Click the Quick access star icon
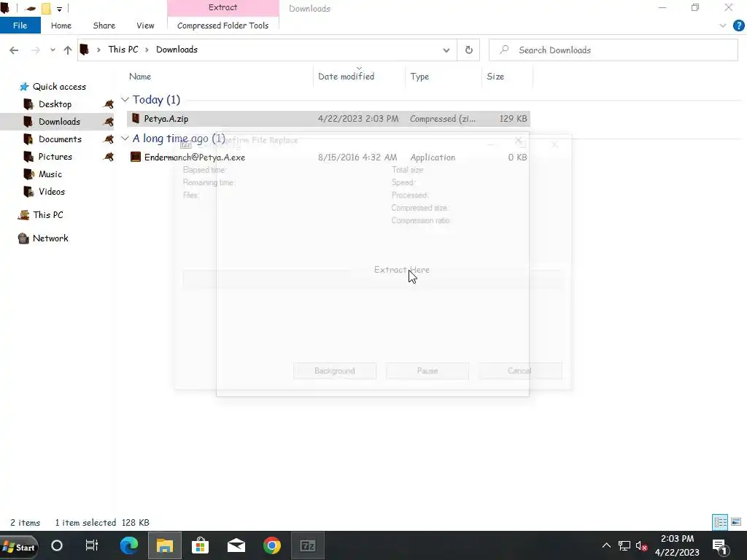Screen dimensions: 747x560 point(24,87)
